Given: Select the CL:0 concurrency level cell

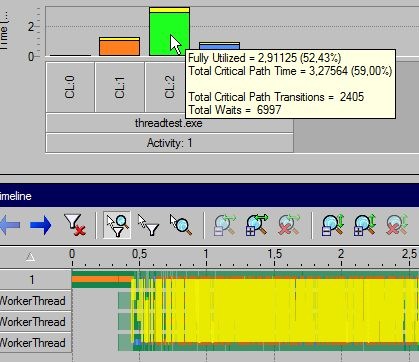Looking at the screenshot, I should (x=70, y=87).
